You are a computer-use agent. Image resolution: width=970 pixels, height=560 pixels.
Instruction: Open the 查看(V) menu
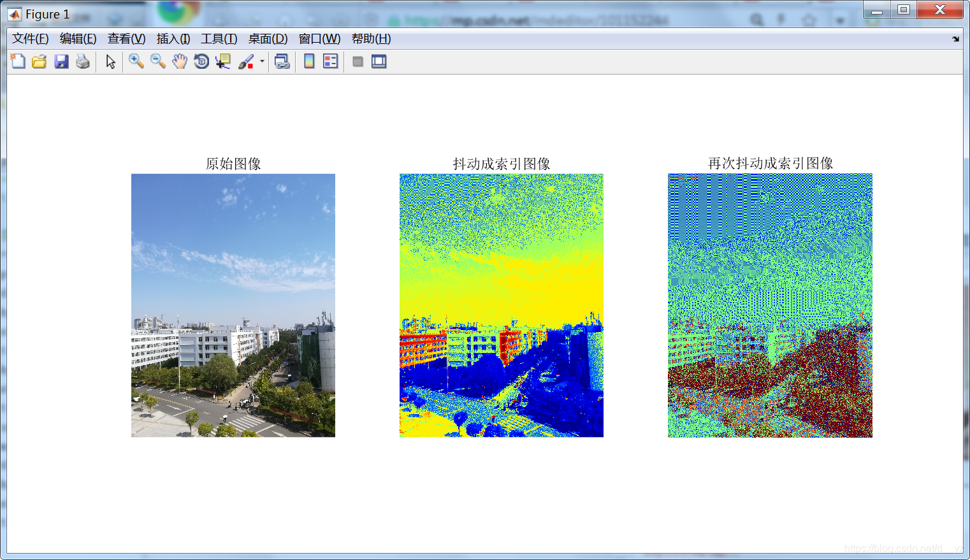tap(127, 39)
